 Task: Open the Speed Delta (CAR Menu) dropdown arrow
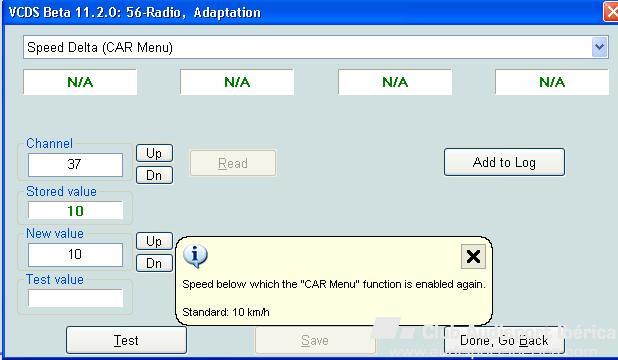click(x=599, y=47)
